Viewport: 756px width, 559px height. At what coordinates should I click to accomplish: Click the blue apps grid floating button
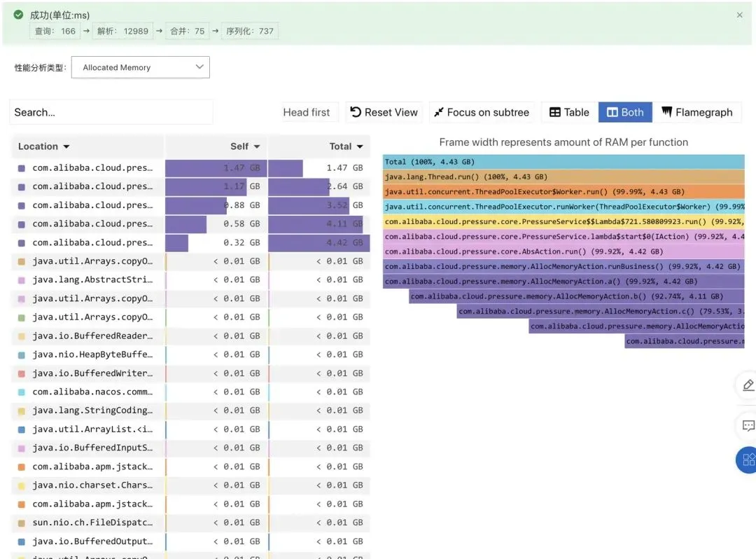click(747, 460)
